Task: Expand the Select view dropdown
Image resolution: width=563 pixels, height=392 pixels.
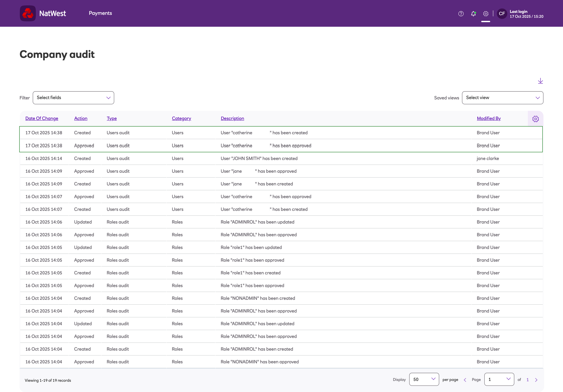Action: click(x=502, y=98)
